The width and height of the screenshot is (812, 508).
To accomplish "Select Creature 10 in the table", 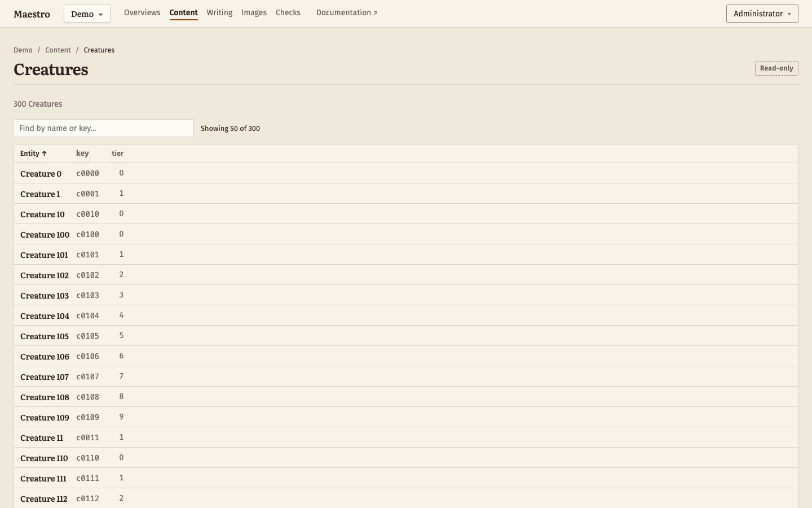I will pyautogui.click(x=42, y=214).
